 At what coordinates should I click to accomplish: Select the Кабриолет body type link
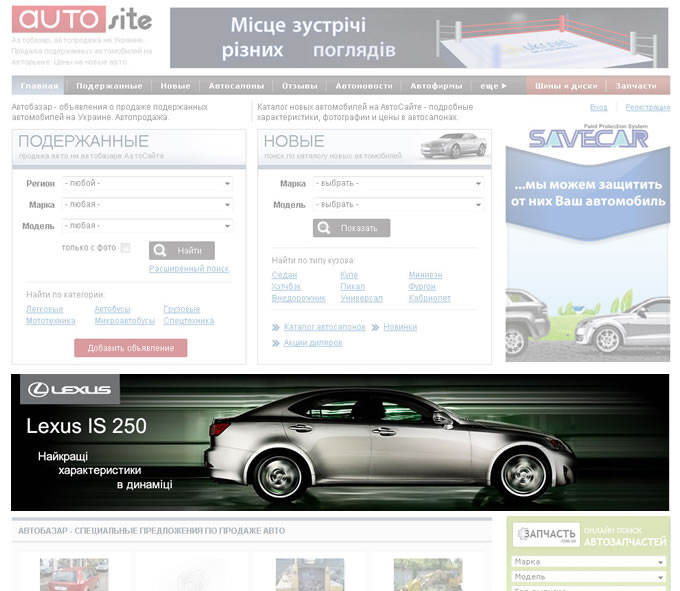(x=430, y=298)
